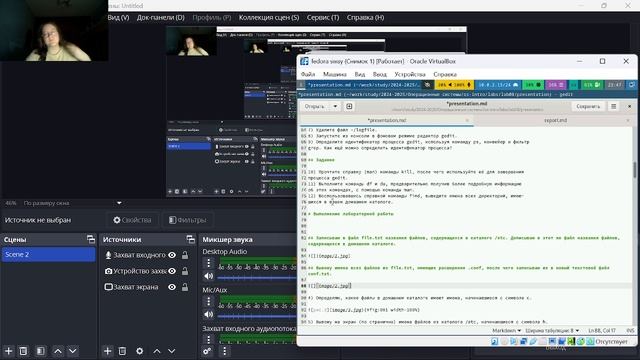Open Захват входного аудиопотока three-dot menu
The height and width of the screenshot is (360, 640).
pyautogui.click(x=209, y=339)
